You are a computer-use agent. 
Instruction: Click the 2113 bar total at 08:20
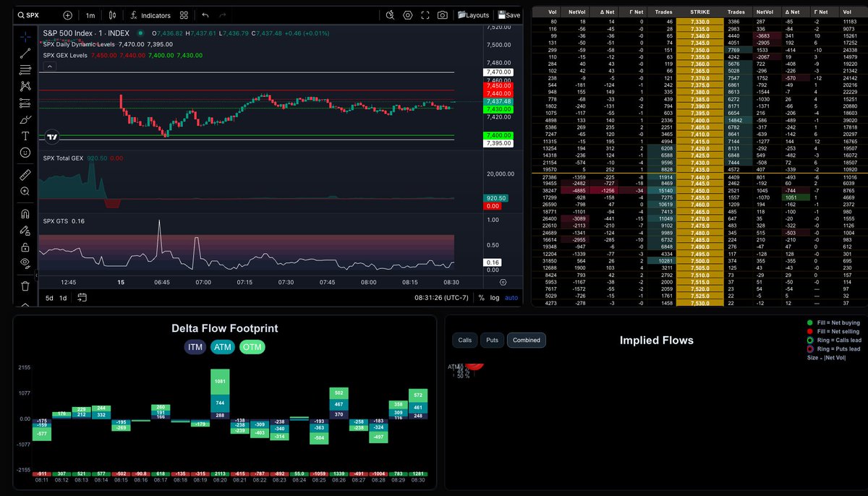click(221, 474)
